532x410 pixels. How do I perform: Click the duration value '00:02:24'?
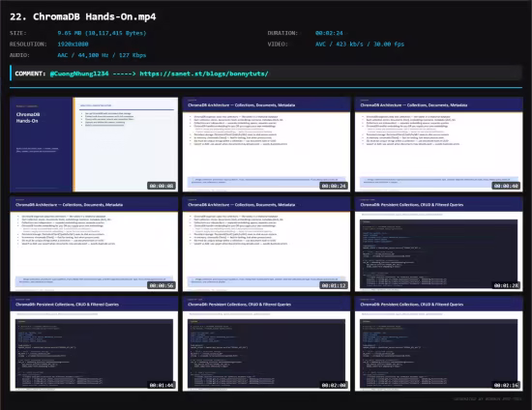point(329,33)
